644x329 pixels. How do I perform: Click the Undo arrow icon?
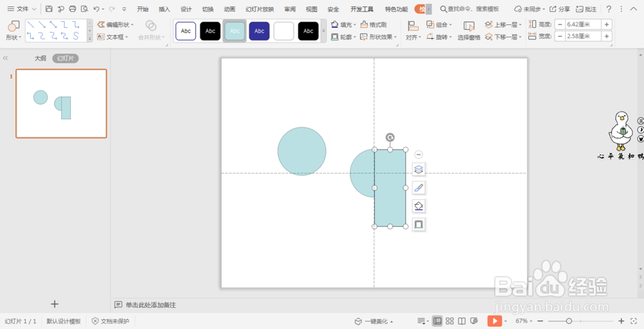coord(96,8)
